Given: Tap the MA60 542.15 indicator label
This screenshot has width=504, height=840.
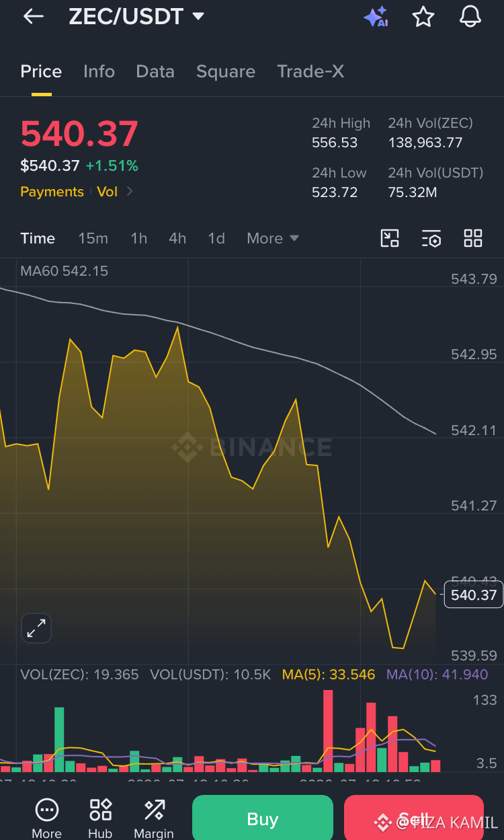Looking at the screenshot, I should click(65, 271).
